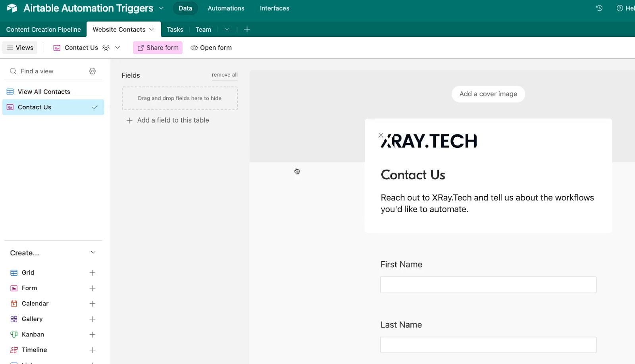The image size is (635, 364).
Task: Toggle the Views sidebar button
Action: pos(20,48)
